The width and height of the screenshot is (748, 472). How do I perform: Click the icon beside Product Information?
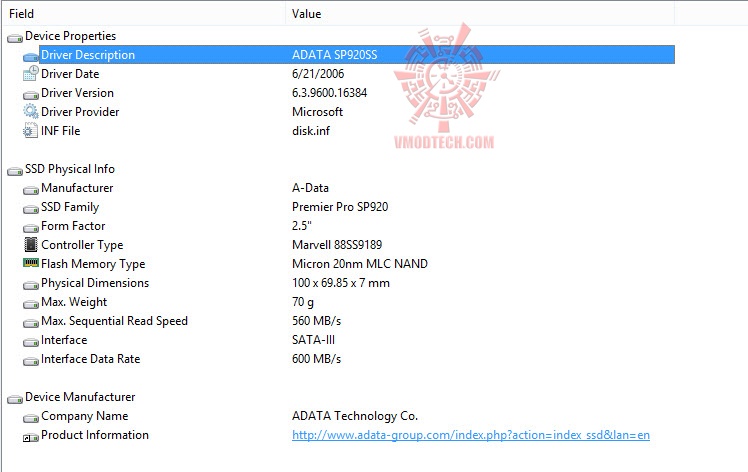point(31,437)
